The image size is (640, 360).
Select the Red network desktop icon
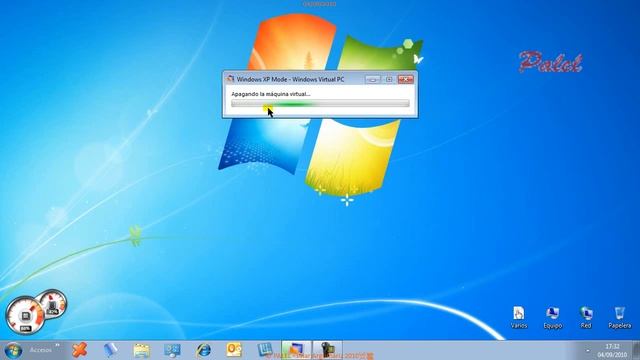586,318
